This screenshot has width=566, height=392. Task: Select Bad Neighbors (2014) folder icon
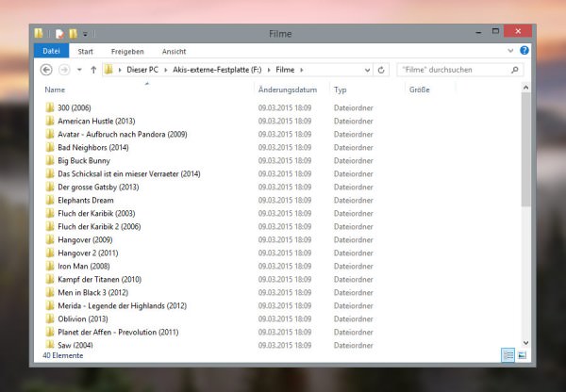[x=50, y=147]
